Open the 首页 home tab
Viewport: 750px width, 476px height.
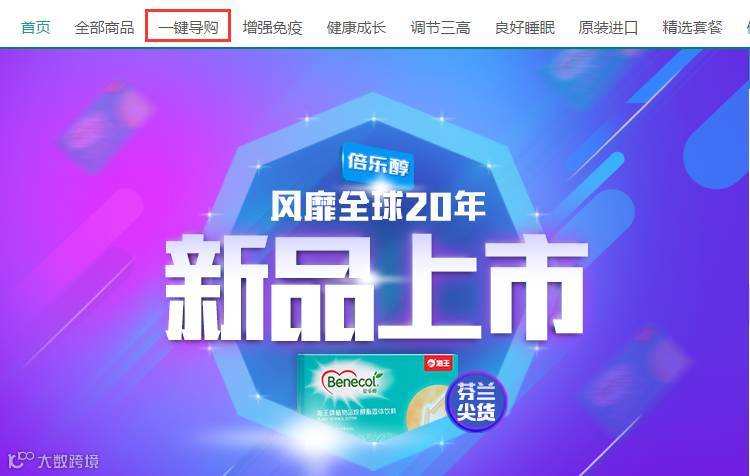click(36, 27)
